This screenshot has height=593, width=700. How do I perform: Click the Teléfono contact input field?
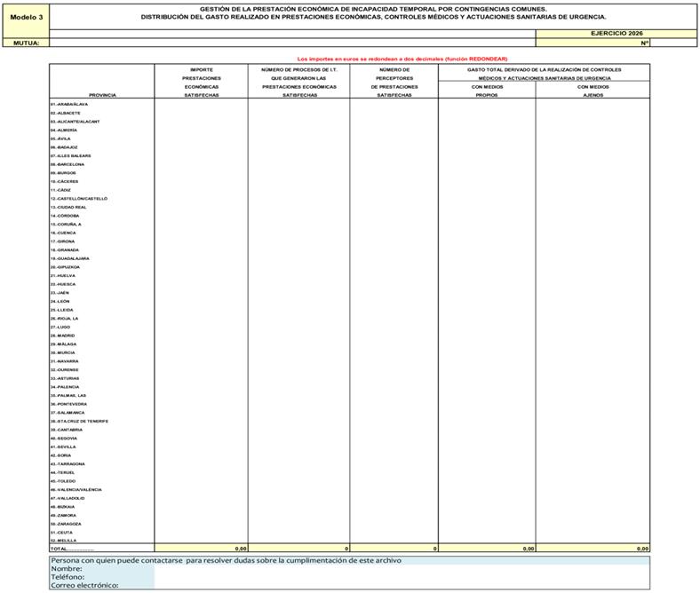tap(402, 577)
